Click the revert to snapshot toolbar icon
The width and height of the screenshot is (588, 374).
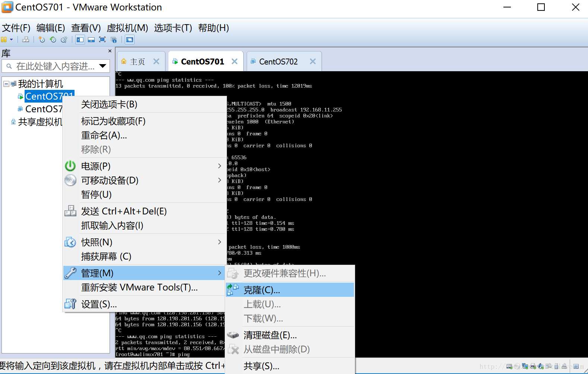53,40
